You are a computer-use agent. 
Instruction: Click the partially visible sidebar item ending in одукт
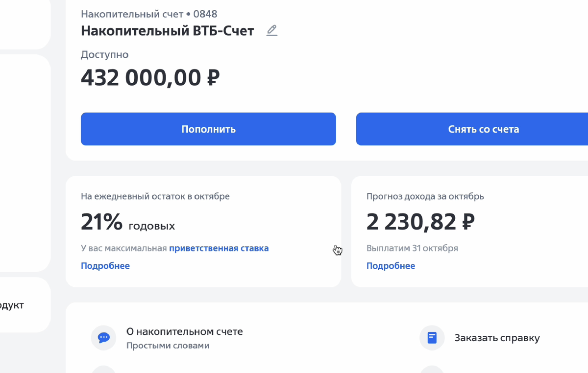(x=12, y=305)
